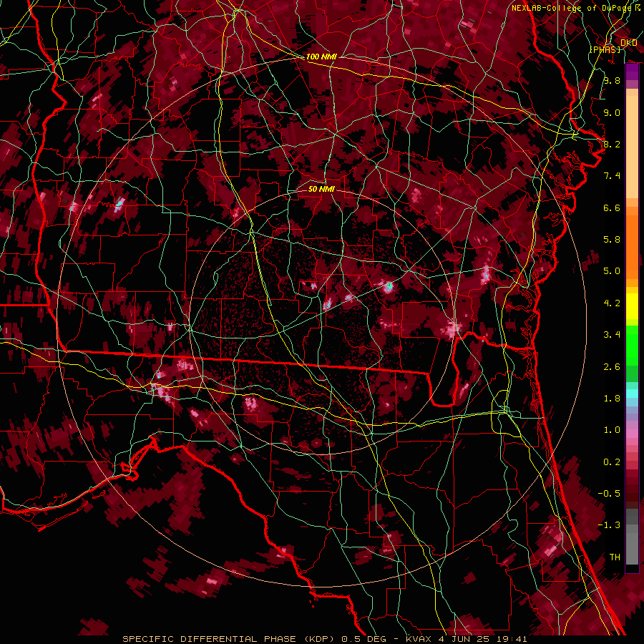This screenshot has height=644, width=644.
Task: Click the DKD label above the color scale
Action: [628, 43]
